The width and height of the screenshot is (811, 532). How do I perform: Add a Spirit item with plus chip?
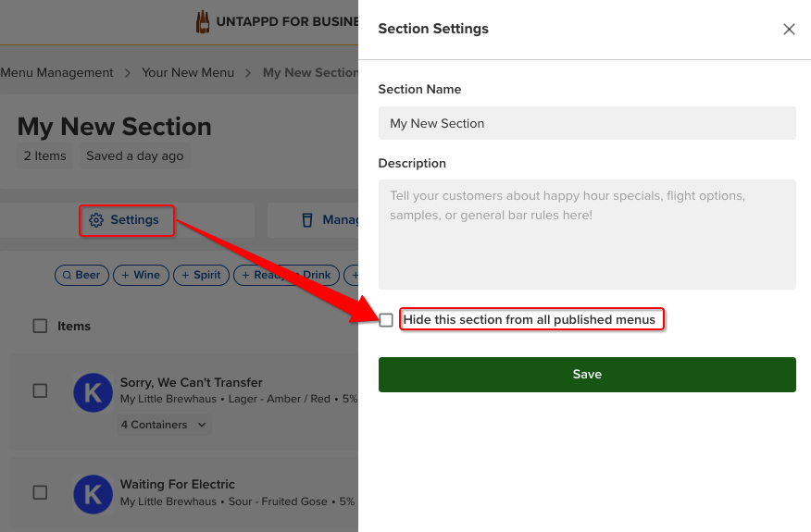coord(199,275)
